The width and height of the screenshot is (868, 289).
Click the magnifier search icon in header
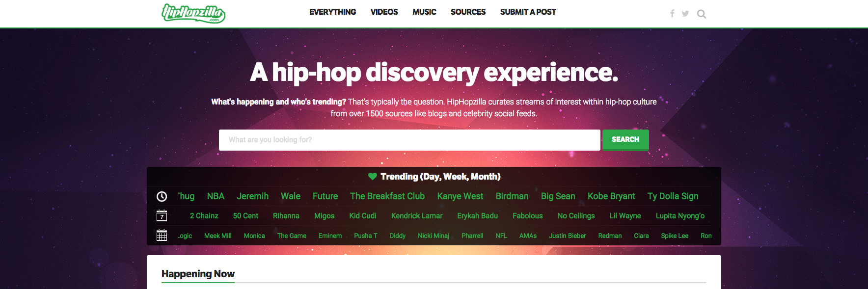tap(702, 14)
